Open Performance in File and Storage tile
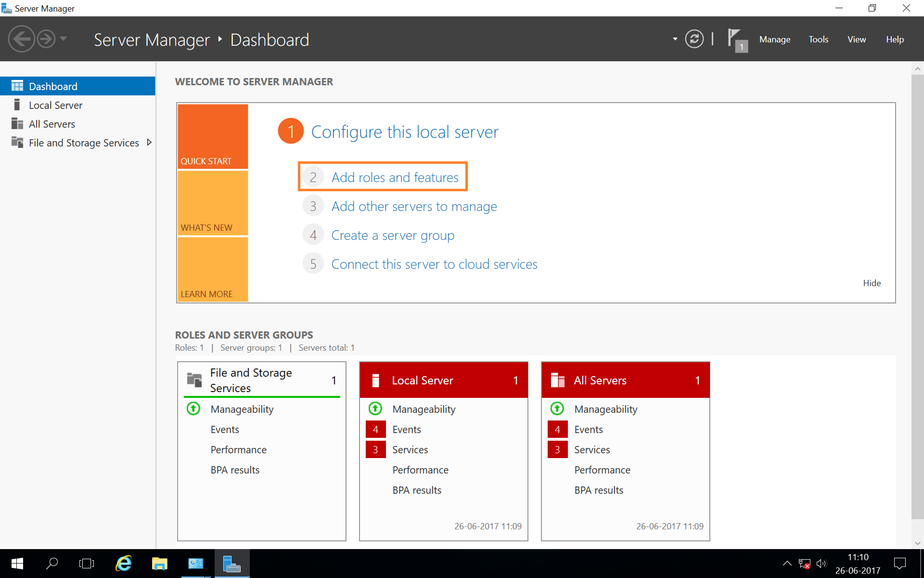924x578 pixels. click(239, 449)
